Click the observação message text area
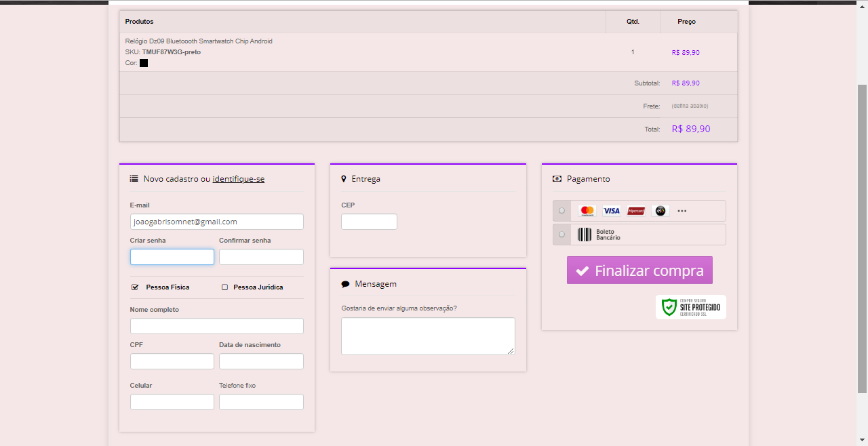868x446 pixels. (428, 336)
